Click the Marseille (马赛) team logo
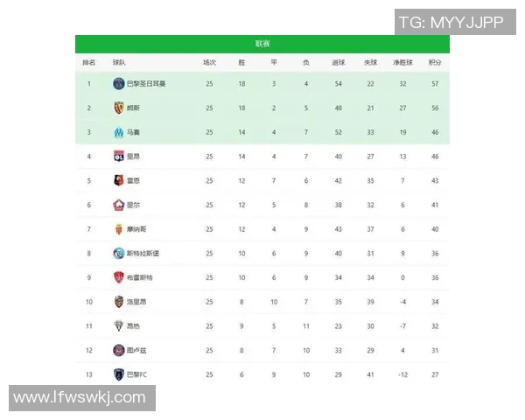The image size is (525, 420). tap(119, 133)
